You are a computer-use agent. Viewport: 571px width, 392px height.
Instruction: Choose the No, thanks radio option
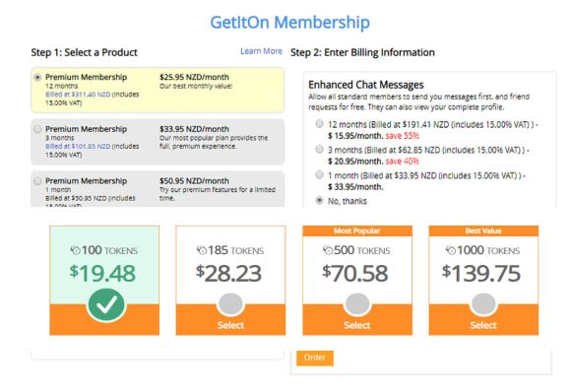click(x=319, y=200)
